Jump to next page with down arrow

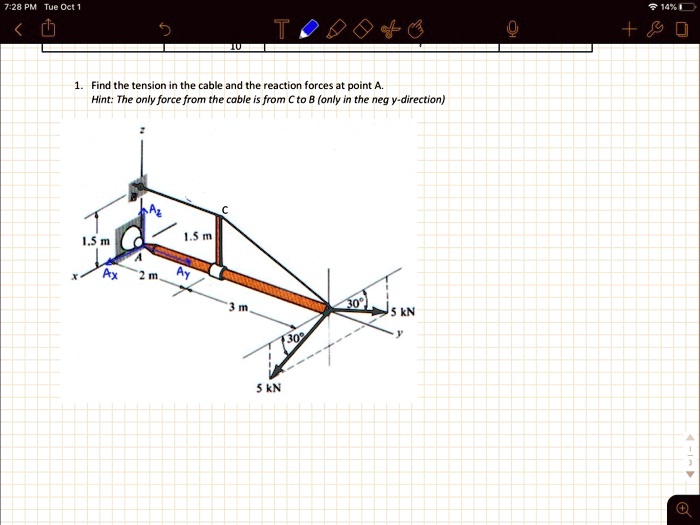pyautogui.click(x=690, y=474)
